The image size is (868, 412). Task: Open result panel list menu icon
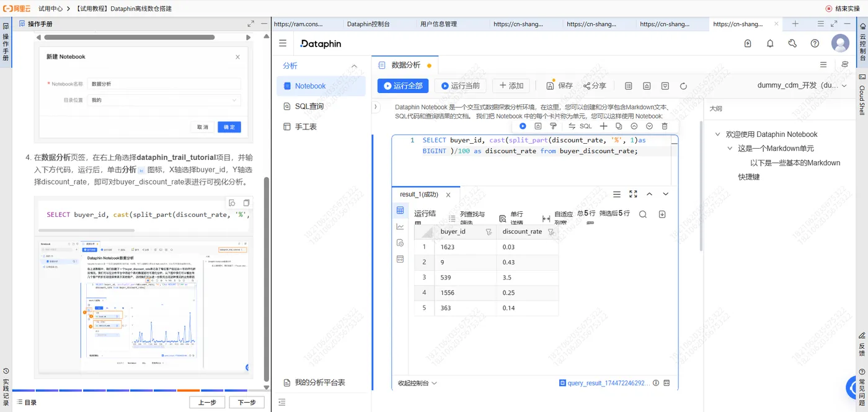pos(617,194)
